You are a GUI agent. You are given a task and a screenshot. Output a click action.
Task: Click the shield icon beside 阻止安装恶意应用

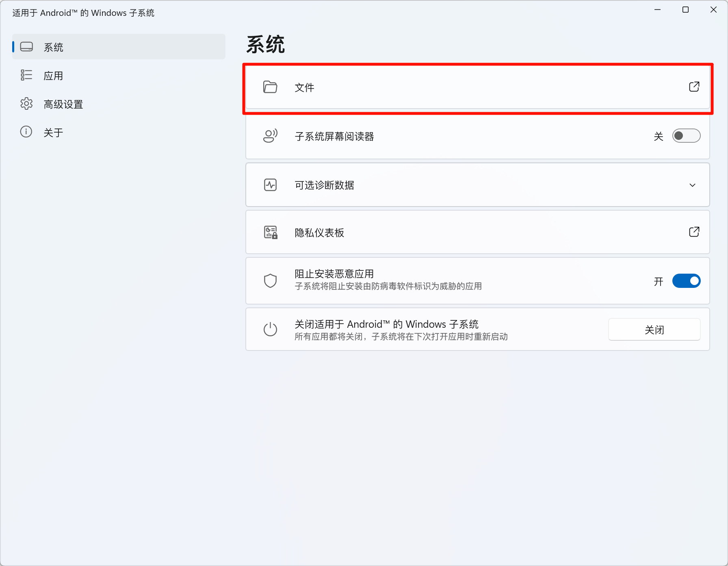coord(270,281)
